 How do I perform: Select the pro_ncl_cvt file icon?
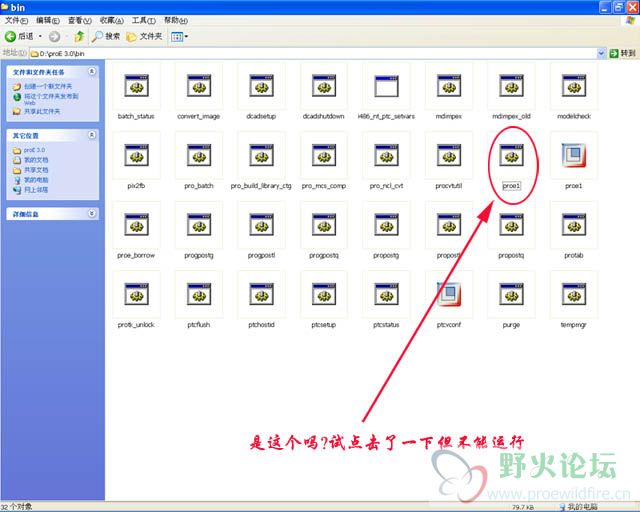pos(386,155)
